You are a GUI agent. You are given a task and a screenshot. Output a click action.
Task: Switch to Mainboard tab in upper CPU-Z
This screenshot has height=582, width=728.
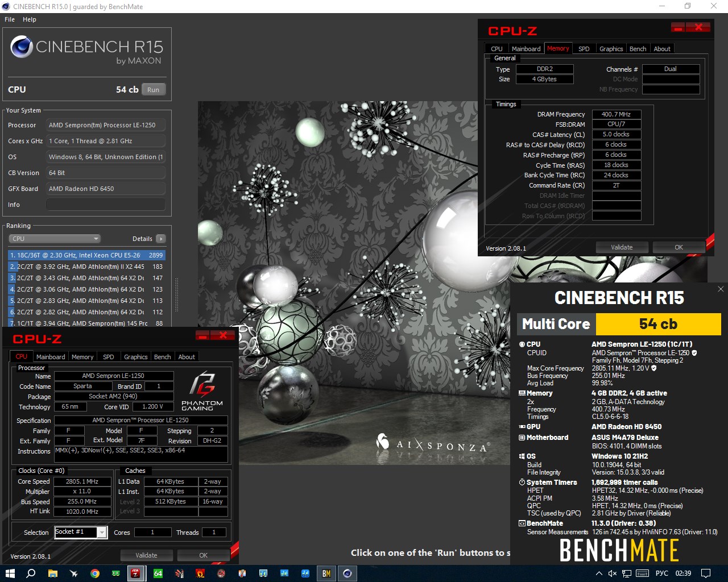526,49
